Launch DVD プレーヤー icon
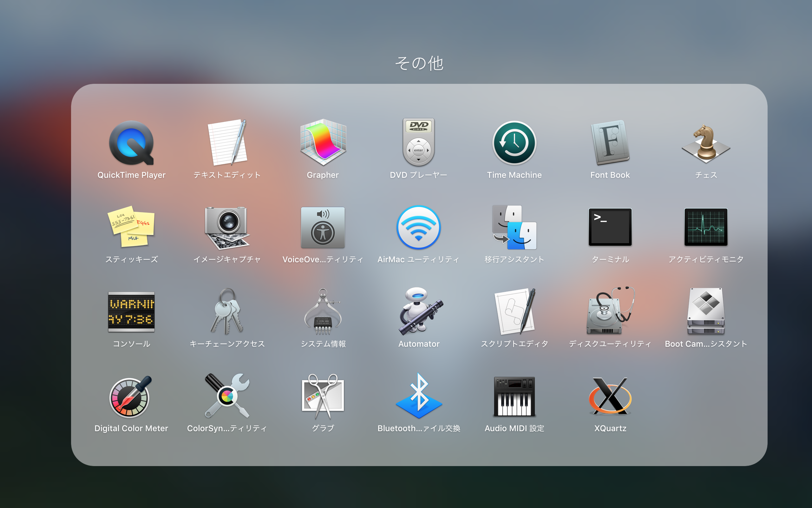 pyautogui.click(x=418, y=143)
